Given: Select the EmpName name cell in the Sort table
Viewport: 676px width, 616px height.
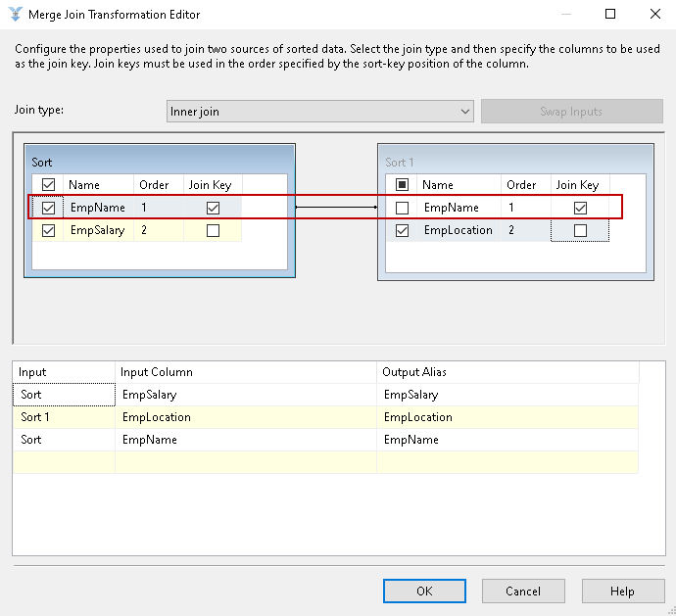Looking at the screenshot, I should pos(98,208).
